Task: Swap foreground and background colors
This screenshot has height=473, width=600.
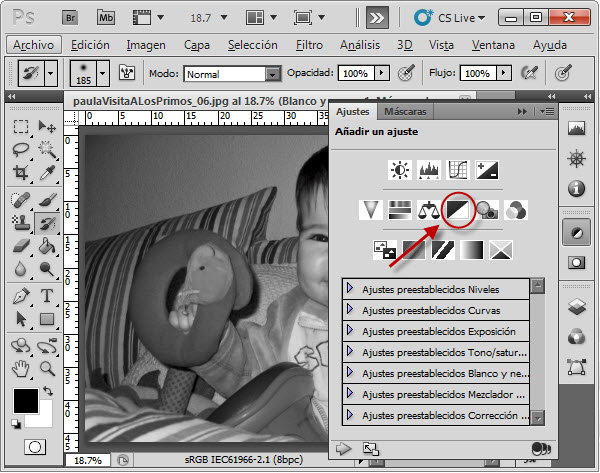Action: click(x=47, y=391)
